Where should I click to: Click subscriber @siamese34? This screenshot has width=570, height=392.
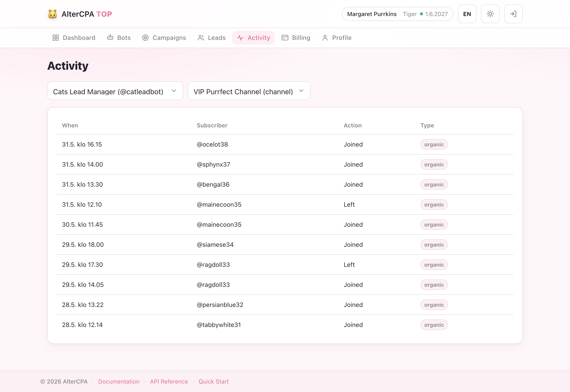pos(215,245)
